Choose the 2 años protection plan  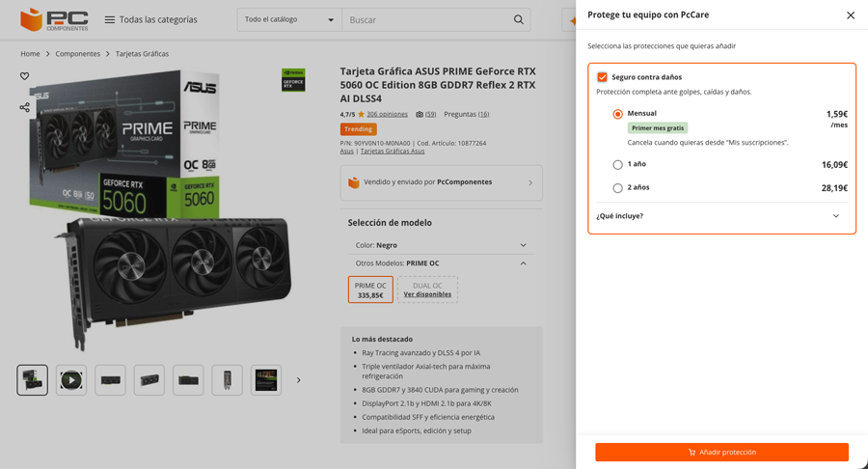pos(618,188)
